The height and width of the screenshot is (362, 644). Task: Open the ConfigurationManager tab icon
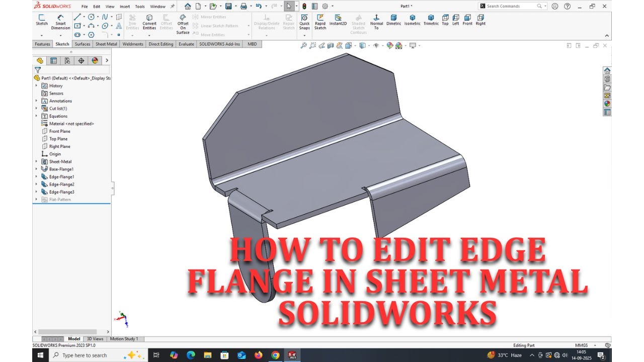[x=67, y=60]
